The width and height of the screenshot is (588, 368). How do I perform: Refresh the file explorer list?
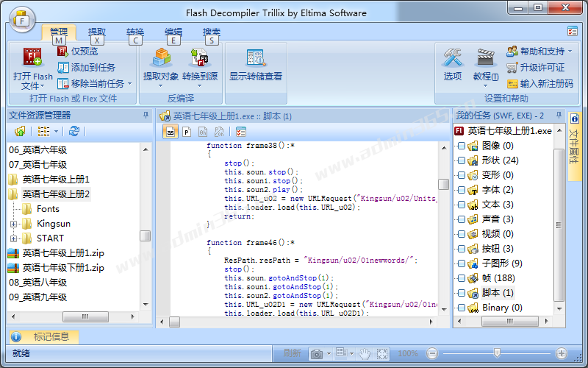[74, 131]
